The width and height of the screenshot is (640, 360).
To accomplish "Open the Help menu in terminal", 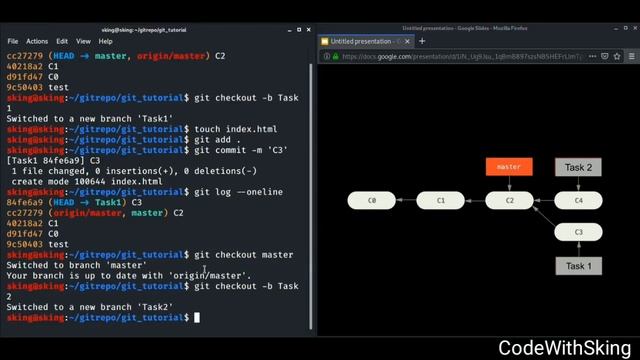I will [x=105, y=41].
